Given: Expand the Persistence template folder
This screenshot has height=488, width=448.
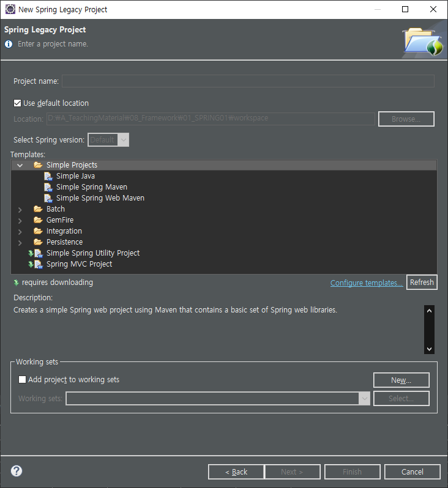Looking at the screenshot, I should [x=20, y=243].
